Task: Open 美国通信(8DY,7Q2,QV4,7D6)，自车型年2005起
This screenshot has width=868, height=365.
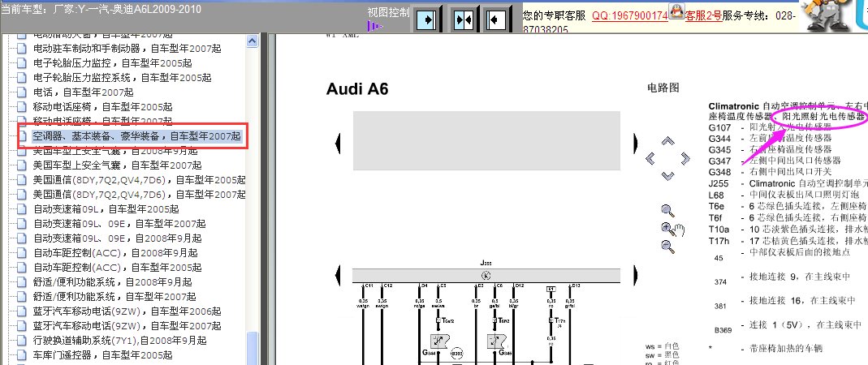Action: click(140, 180)
